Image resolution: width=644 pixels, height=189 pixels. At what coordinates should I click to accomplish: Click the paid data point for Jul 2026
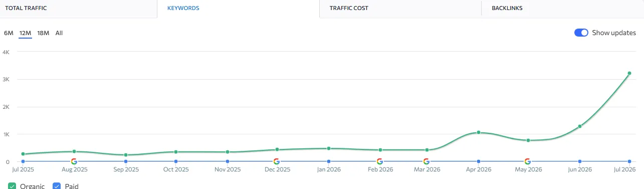[x=629, y=161]
